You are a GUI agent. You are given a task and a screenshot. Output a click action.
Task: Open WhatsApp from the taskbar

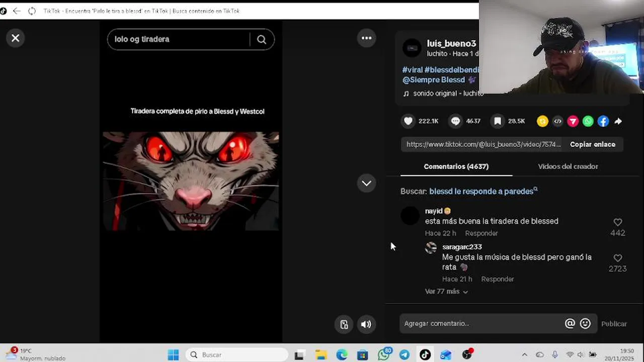click(383, 355)
